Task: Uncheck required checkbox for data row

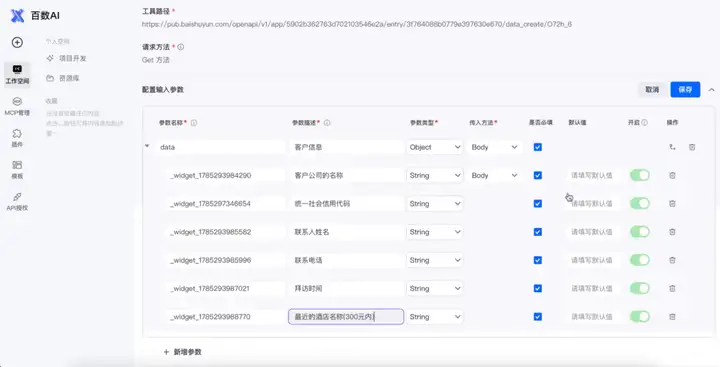Action: point(538,147)
